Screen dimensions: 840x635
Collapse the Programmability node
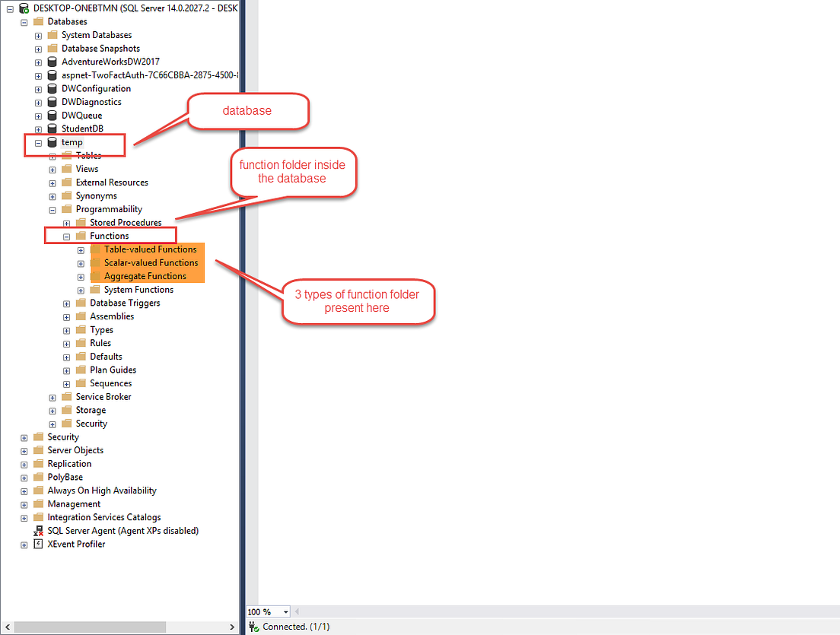pos(52,209)
